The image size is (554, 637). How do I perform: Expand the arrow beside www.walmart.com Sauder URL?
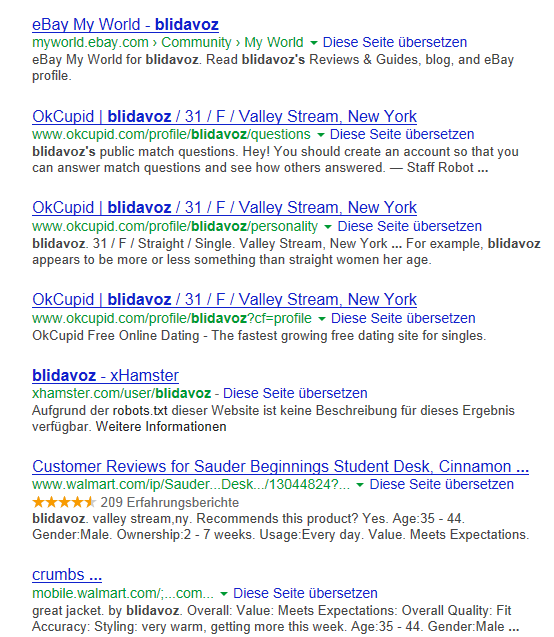[360, 485]
